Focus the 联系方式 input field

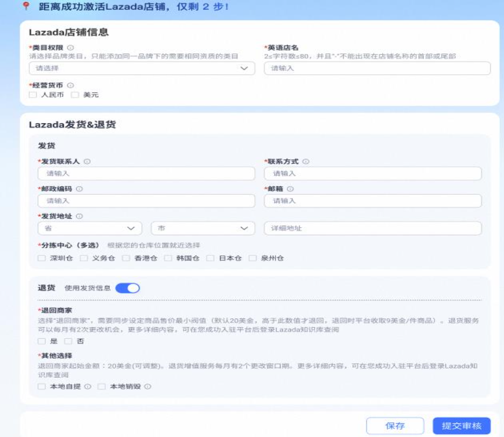pyautogui.click(x=373, y=173)
